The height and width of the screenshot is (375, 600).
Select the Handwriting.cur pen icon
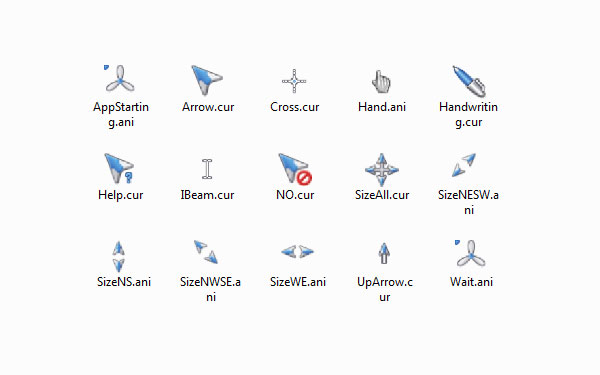pyautogui.click(x=469, y=81)
